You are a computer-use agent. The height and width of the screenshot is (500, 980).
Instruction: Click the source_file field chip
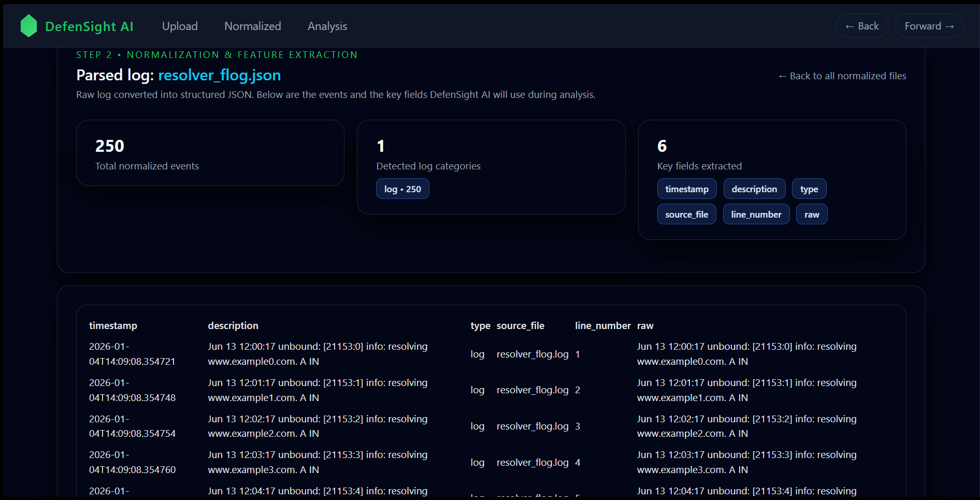click(x=687, y=215)
